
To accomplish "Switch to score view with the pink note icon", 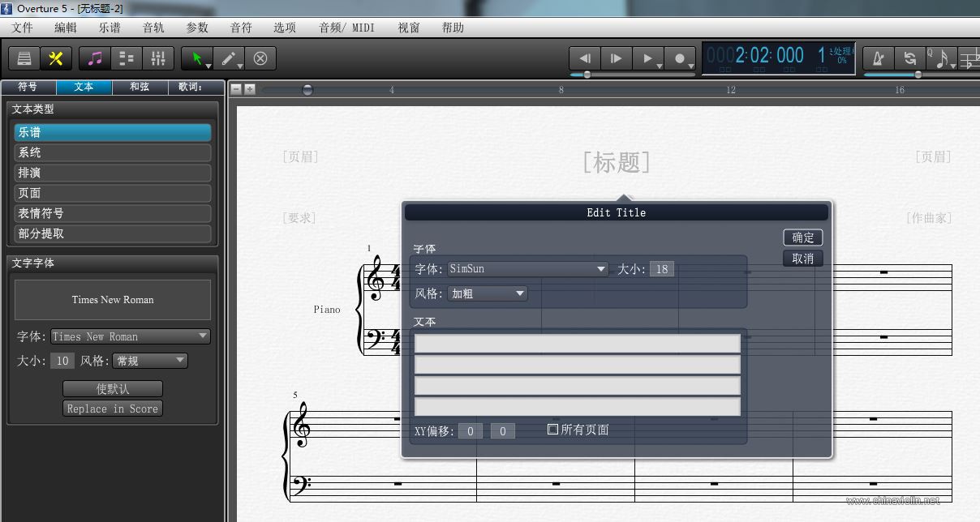I will click(x=97, y=58).
